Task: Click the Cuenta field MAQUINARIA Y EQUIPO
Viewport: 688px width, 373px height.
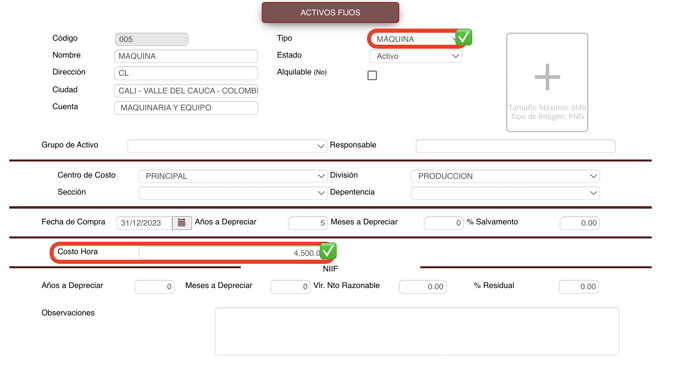Action: [x=186, y=108]
